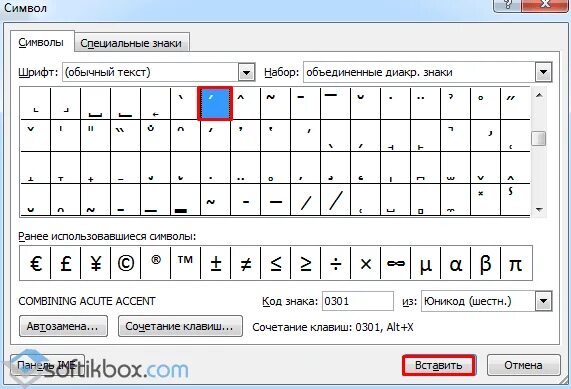
Task: Open Сочетание клавиш settings
Action: click(x=180, y=326)
